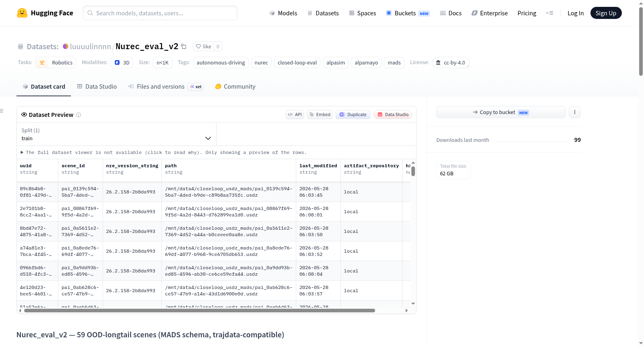Go to the Community tab
Viewport: 644px width, 347px height.
235,87
